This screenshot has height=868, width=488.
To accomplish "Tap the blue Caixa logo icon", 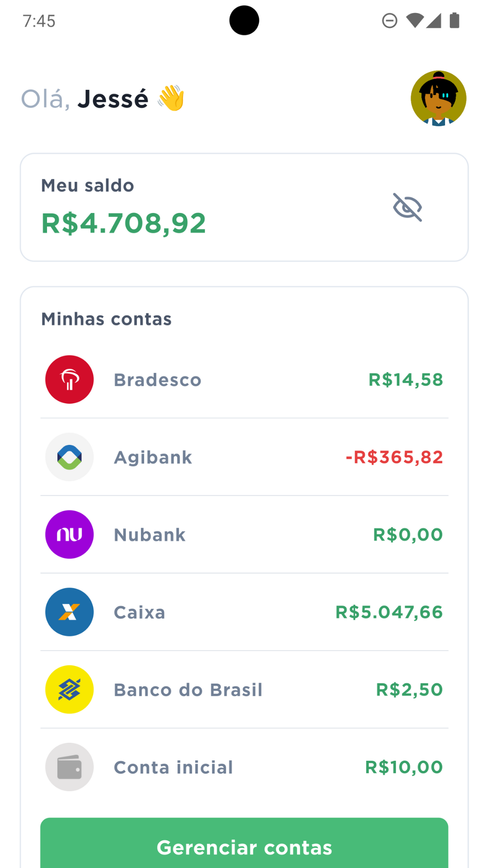I will point(69,612).
